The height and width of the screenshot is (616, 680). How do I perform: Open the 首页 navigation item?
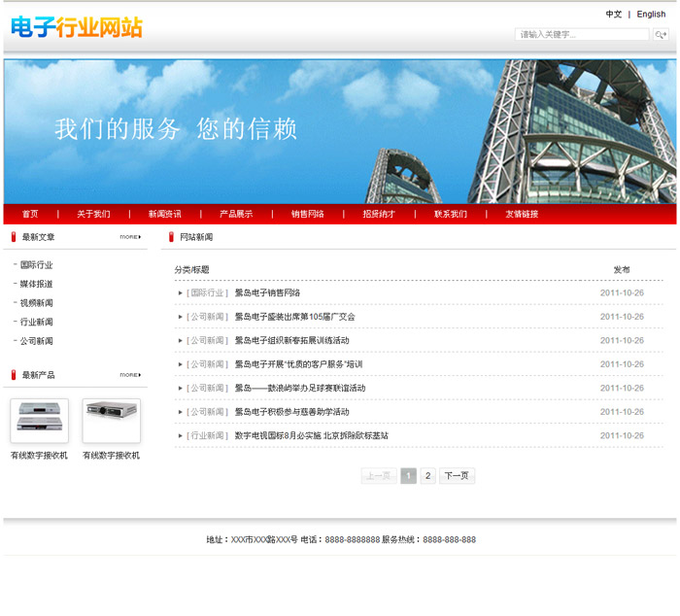30,214
